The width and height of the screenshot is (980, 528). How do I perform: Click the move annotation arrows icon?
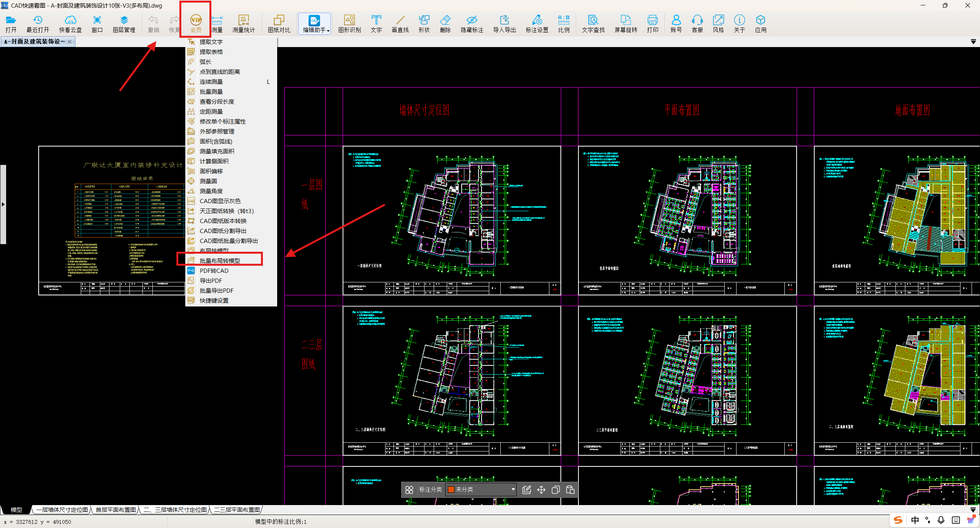click(x=541, y=490)
